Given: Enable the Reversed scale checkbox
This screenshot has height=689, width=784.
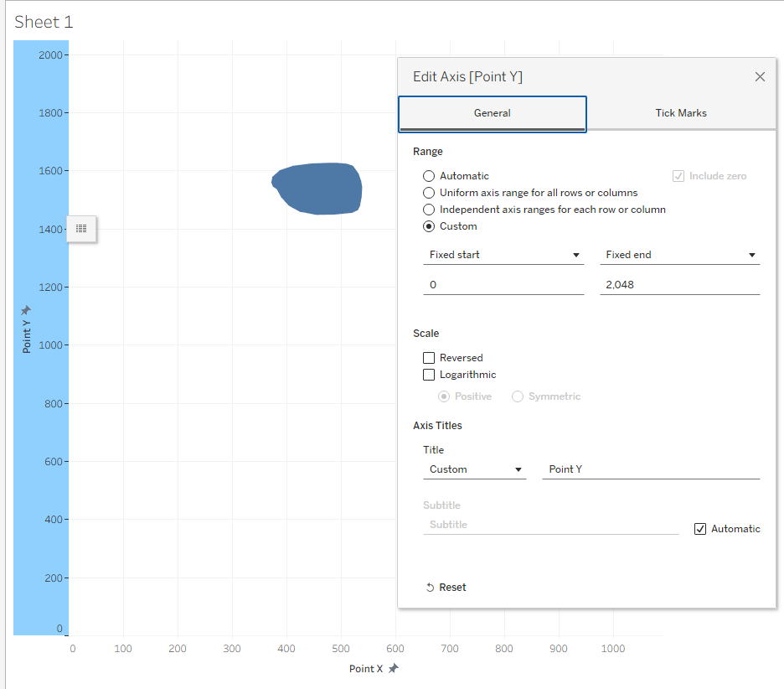Looking at the screenshot, I should point(429,358).
